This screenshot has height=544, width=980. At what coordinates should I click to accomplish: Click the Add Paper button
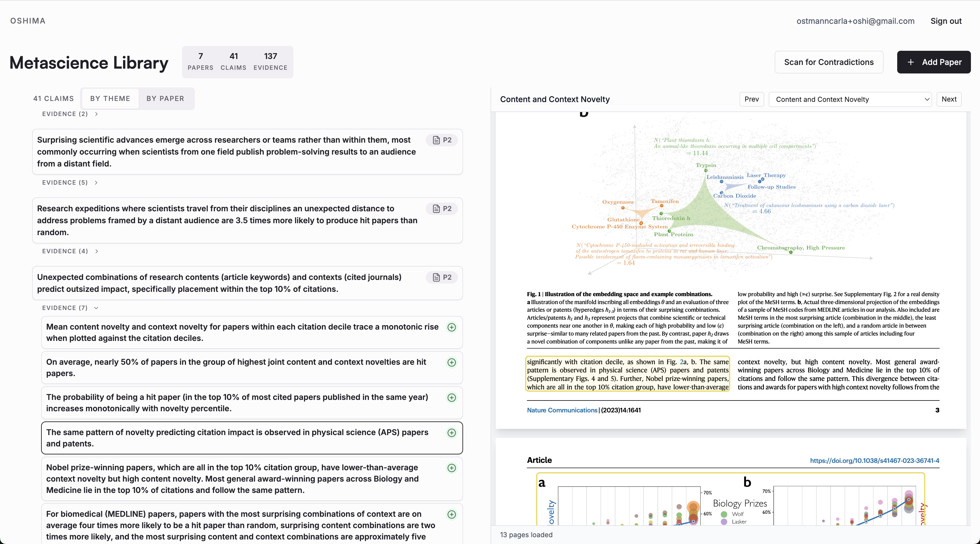coord(933,62)
